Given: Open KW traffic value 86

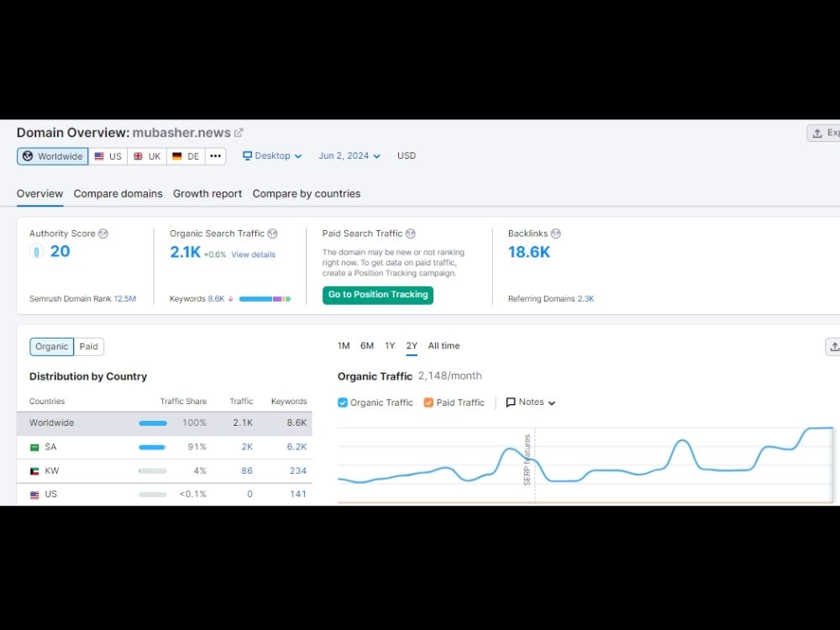Looking at the screenshot, I should click(247, 471).
